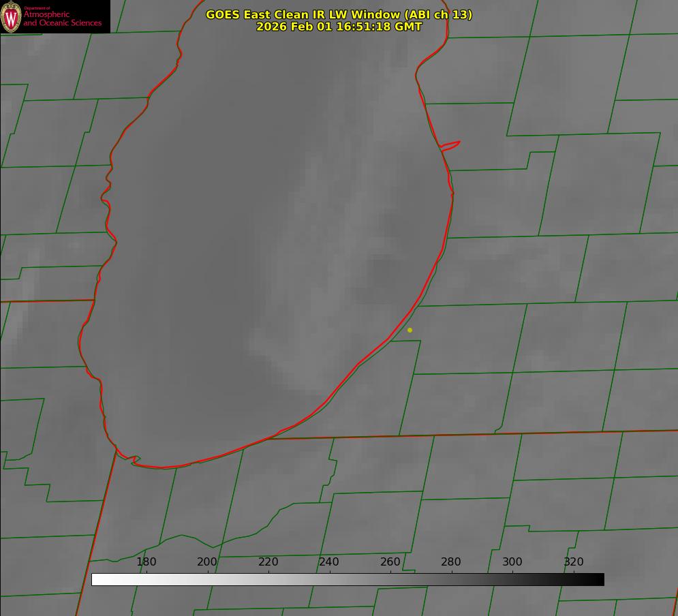Click the timestamp '2026 Feb 01 16:51:18 GMT'
This screenshot has width=678, height=616.
339,27
